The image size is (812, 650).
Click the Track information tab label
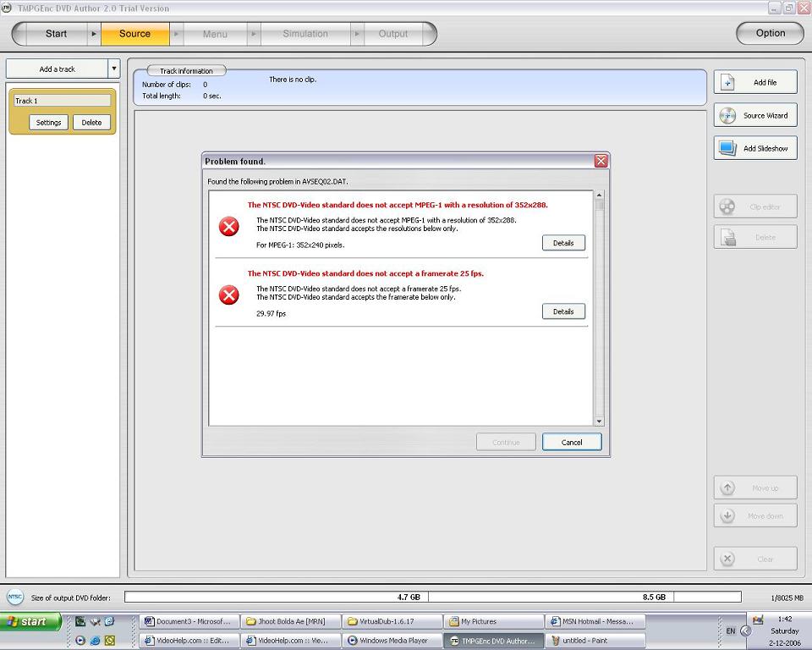[186, 70]
